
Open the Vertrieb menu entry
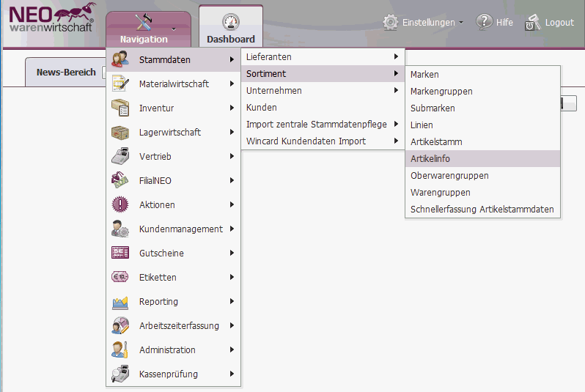(x=174, y=156)
